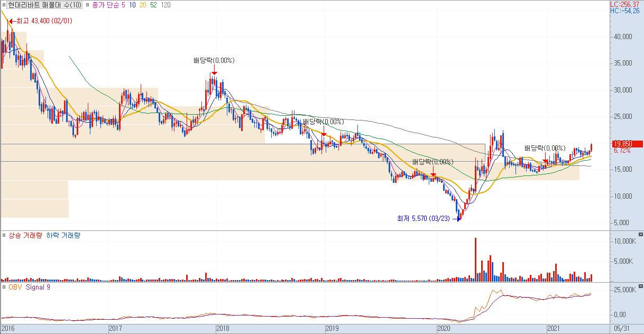Click the 2016 year label on time axis
Viewport: 644px width, 334px height.
click(8, 329)
